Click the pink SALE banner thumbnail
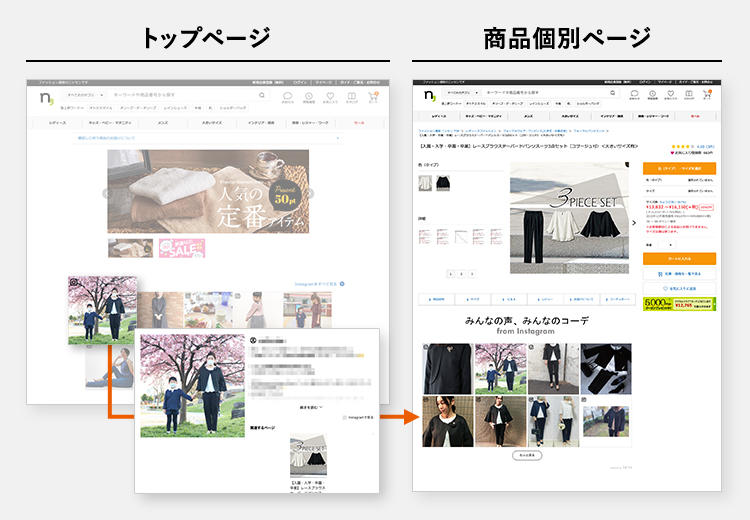The image size is (750, 520). [181, 248]
